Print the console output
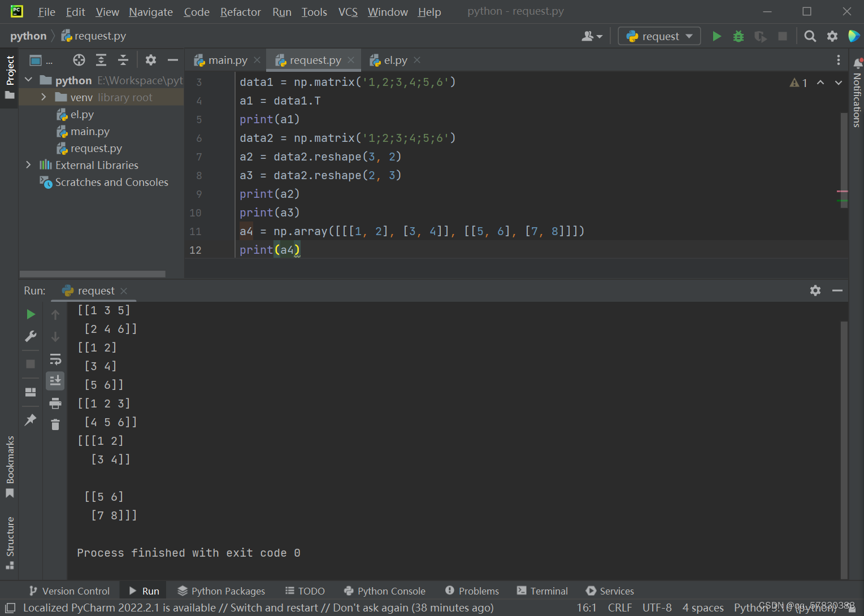The width and height of the screenshot is (864, 616). point(55,403)
